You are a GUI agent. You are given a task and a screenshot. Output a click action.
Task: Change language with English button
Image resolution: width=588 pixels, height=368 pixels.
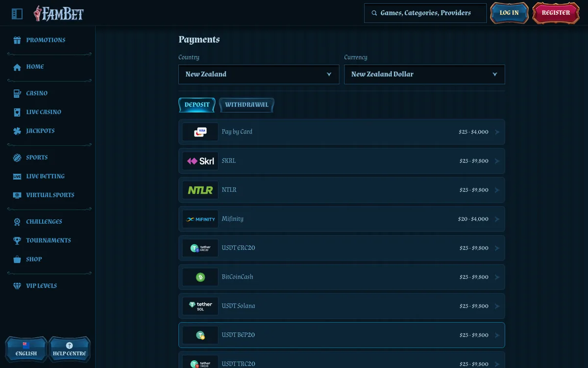pos(26,349)
